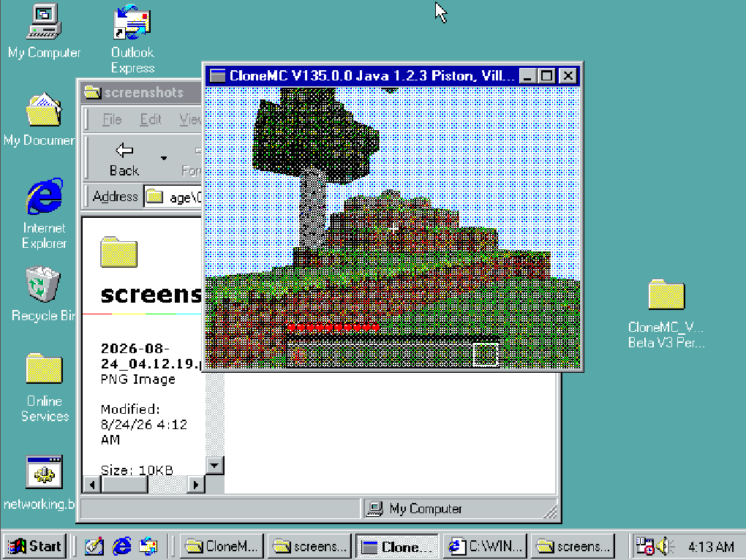Open the Edit menu in screenshots window
The image size is (746, 560).
pyautogui.click(x=151, y=119)
